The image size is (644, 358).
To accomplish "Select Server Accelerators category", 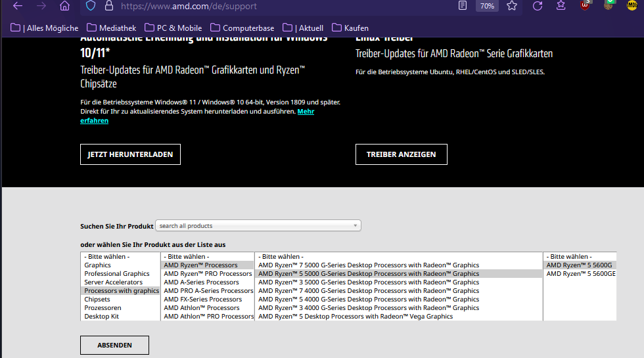I will tap(120, 282).
